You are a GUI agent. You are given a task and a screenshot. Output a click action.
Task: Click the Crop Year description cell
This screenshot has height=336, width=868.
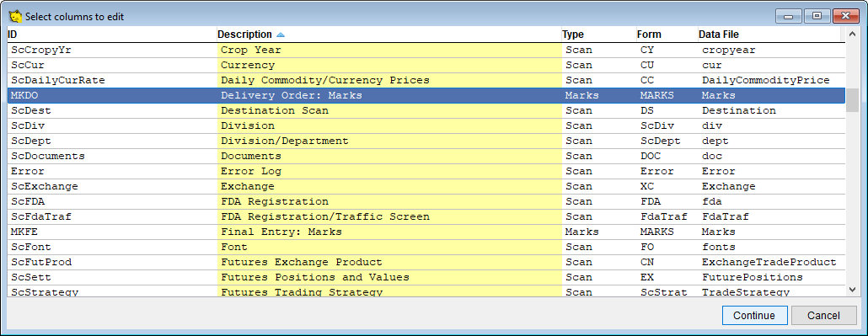click(x=389, y=50)
